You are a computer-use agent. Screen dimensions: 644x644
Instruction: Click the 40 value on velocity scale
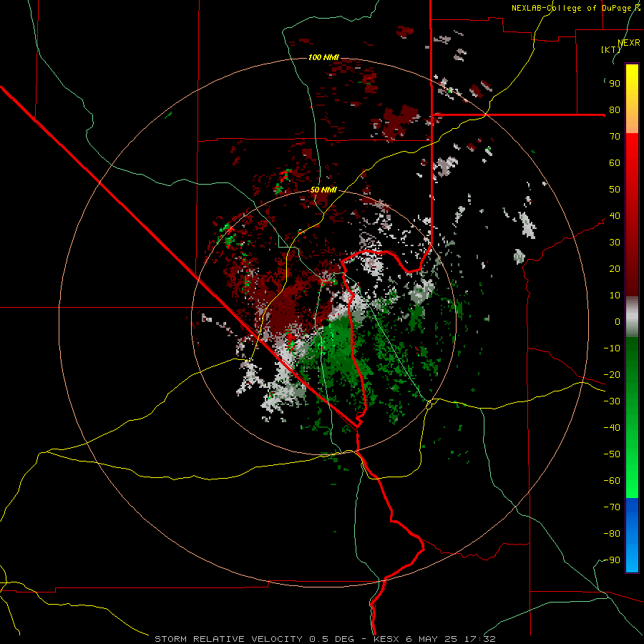615,216
